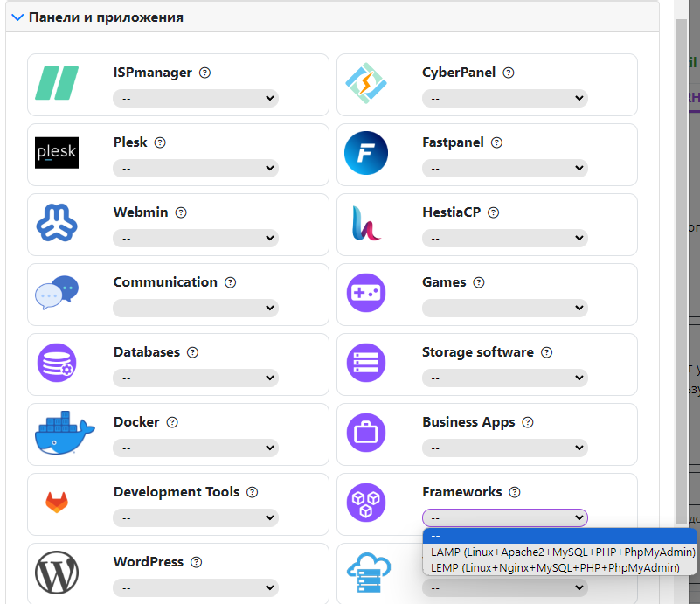Show help for Docker
The height and width of the screenshot is (604, 700).
[172, 422]
